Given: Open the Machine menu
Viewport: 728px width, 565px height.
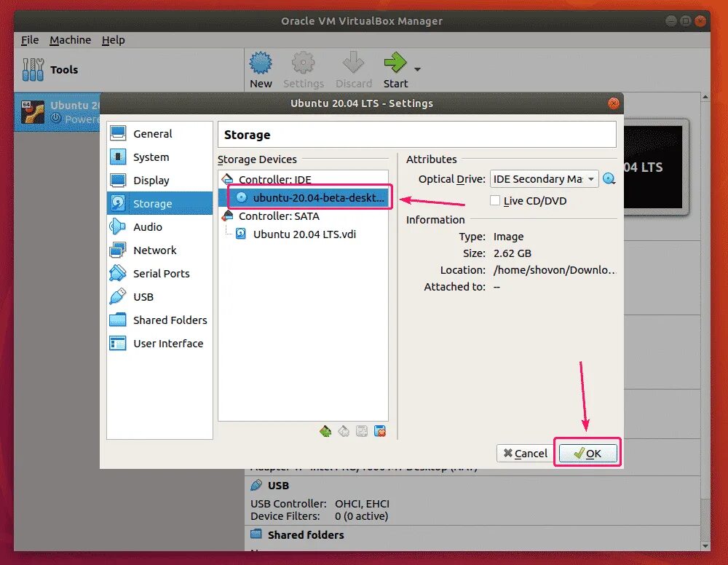Looking at the screenshot, I should click(x=70, y=40).
